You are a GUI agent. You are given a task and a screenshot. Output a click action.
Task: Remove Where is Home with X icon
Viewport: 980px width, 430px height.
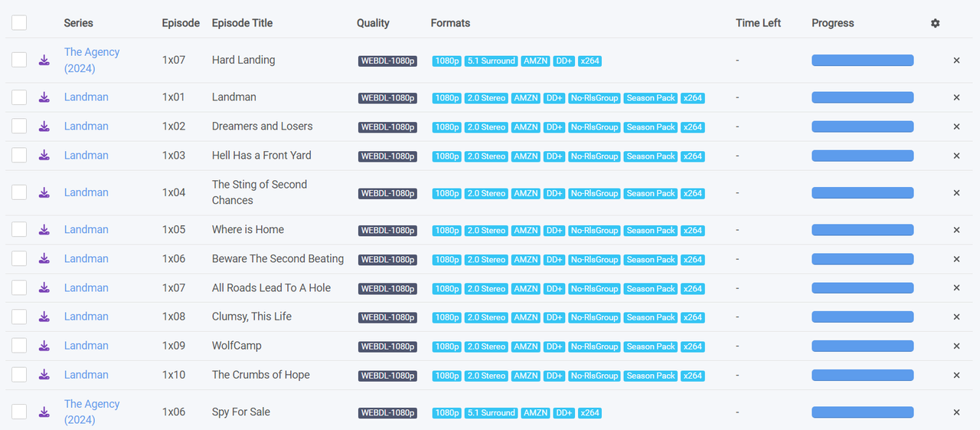[956, 230]
